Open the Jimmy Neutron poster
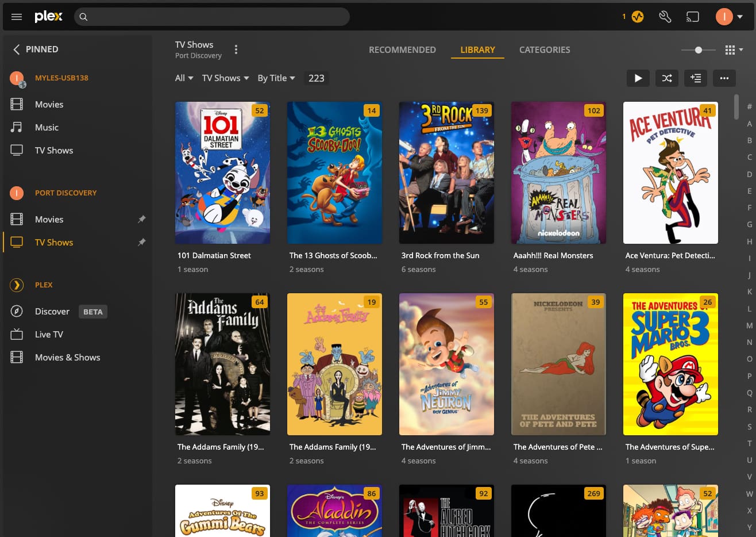Image resolution: width=756 pixels, height=537 pixels. coord(446,364)
